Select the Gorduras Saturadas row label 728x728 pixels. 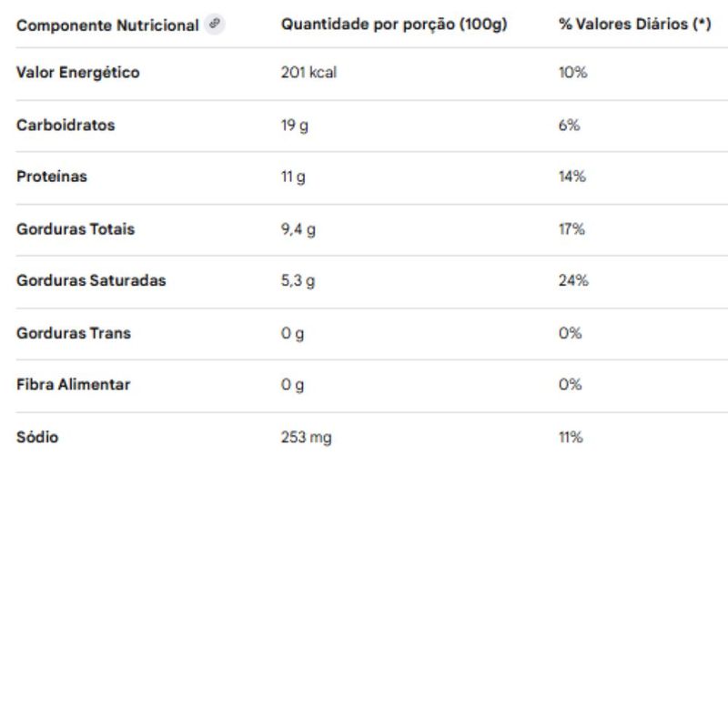pyautogui.click(x=91, y=280)
